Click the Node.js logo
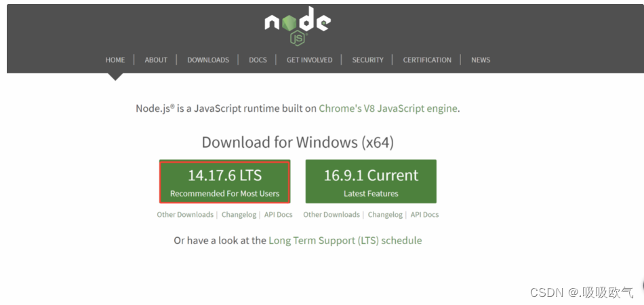The width and height of the screenshot is (644, 305). click(298, 26)
